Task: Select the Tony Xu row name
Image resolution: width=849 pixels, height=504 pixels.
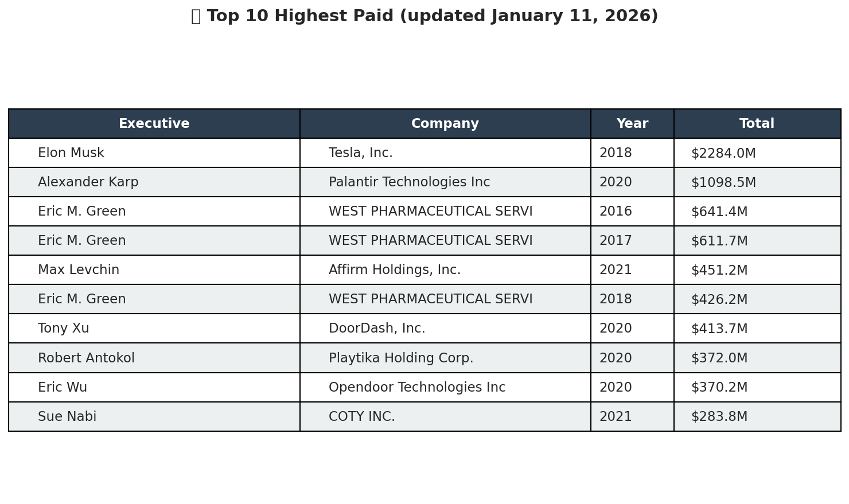Action: (x=154, y=329)
